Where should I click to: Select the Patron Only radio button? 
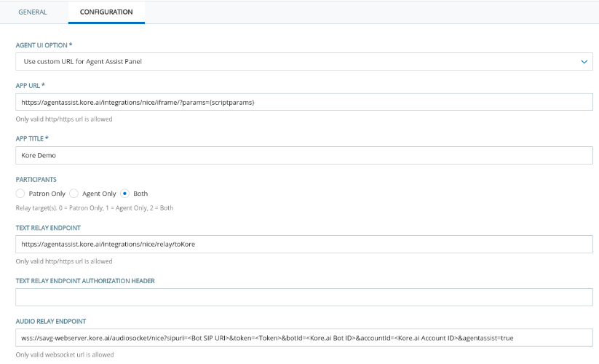pyautogui.click(x=20, y=194)
